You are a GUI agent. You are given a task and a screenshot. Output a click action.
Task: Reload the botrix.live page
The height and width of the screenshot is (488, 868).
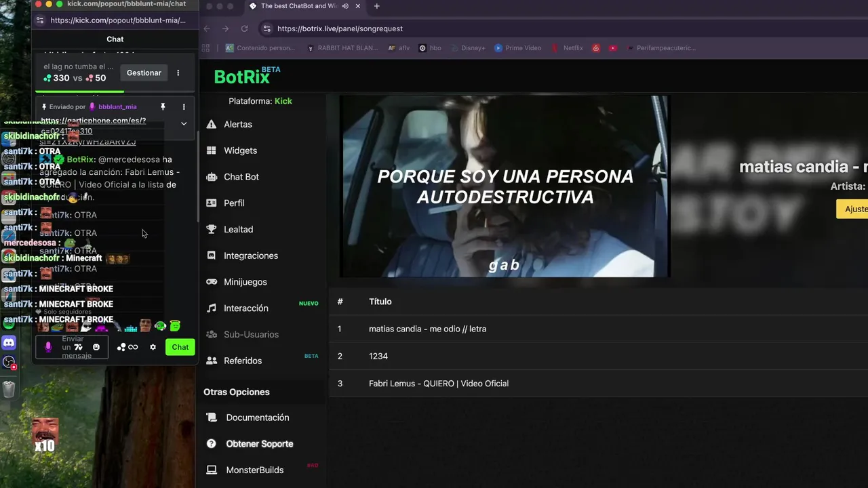[244, 28]
